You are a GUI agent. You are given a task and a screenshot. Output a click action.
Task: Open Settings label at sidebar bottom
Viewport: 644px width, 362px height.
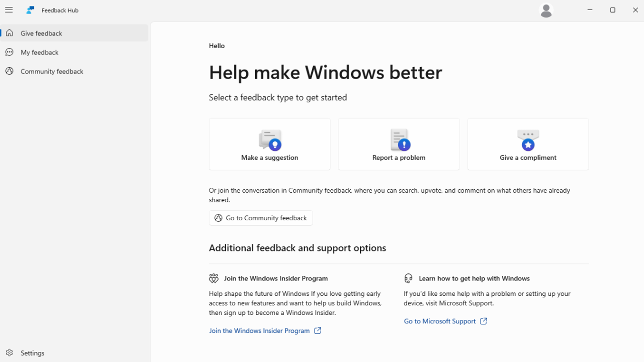coord(32,353)
